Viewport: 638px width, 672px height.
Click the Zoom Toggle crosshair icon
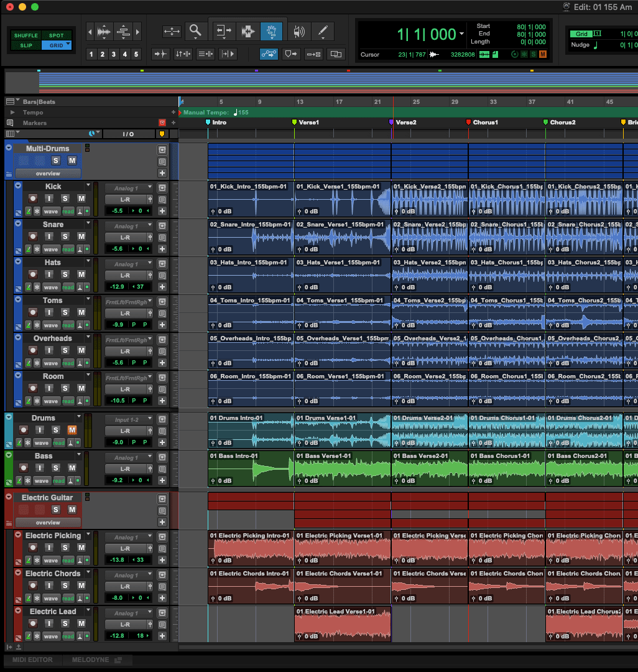[x=172, y=31]
